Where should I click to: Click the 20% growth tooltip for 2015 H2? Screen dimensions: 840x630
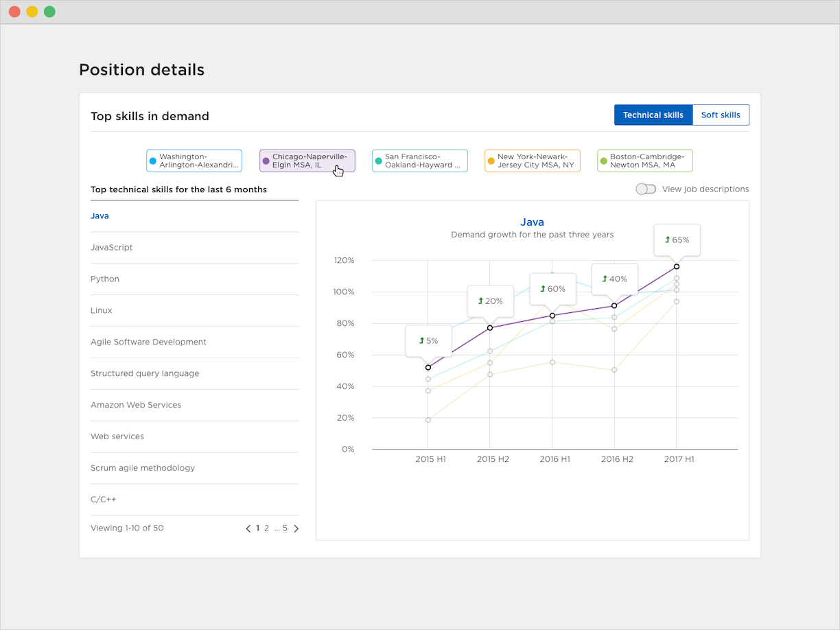(490, 301)
